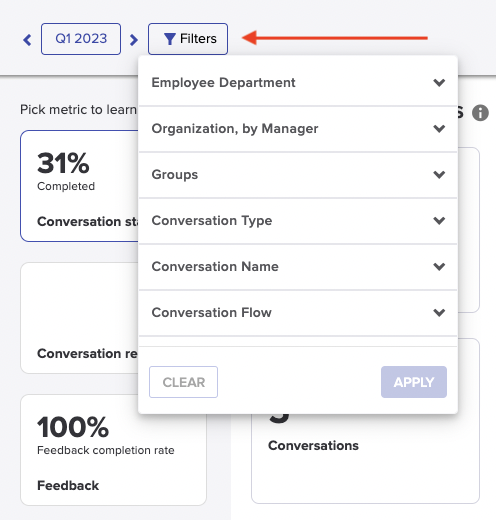Screen dimensions: 496x520
Task: Expand the Groups filter section
Action: pos(298,174)
